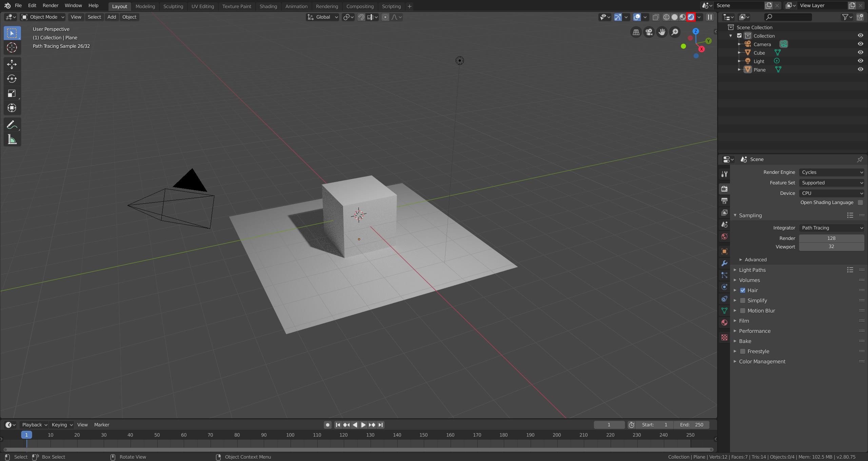Click the Render button to start render
The image size is (868, 461).
50,6
